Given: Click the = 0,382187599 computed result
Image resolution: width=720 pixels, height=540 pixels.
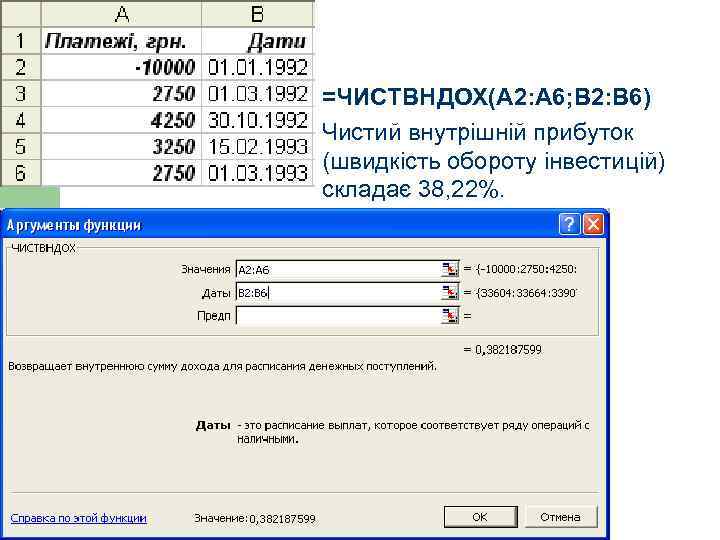Looking at the screenshot, I should 502,350.
